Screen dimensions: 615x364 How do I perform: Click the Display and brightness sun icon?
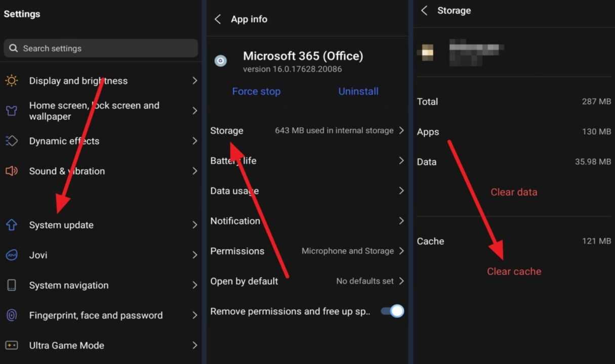[11, 80]
